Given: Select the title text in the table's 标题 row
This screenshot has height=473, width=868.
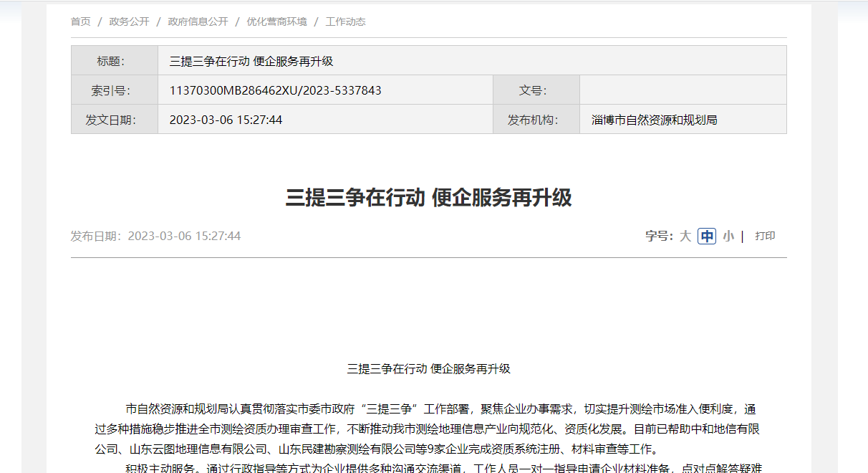Looking at the screenshot, I should click(x=251, y=61).
